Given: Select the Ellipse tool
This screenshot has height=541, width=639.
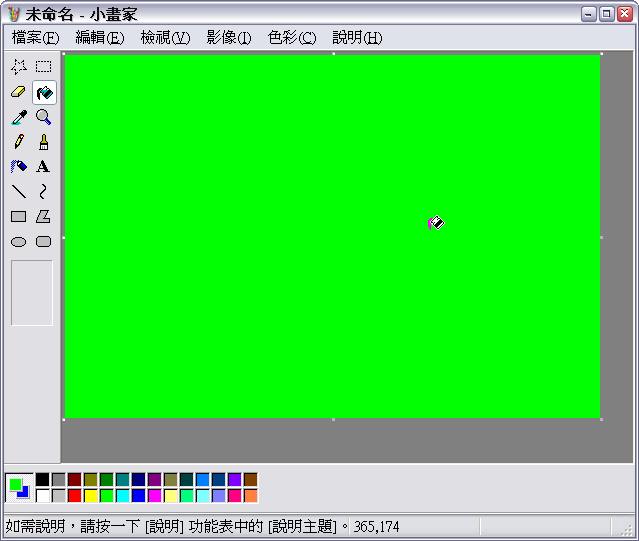Looking at the screenshot, I should pyautogui.click(x=19, y=242).
